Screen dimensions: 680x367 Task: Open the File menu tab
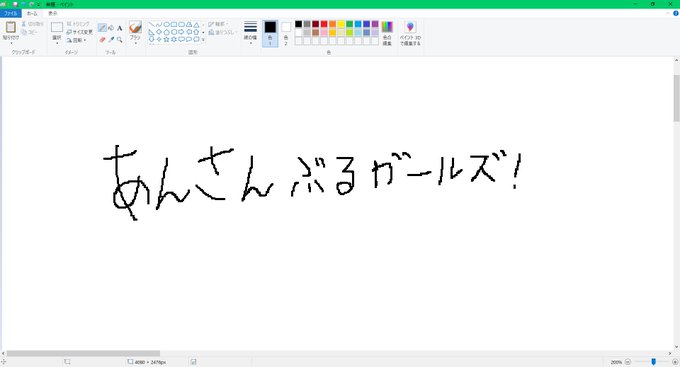pyautogui.click(x=10, y=13)
